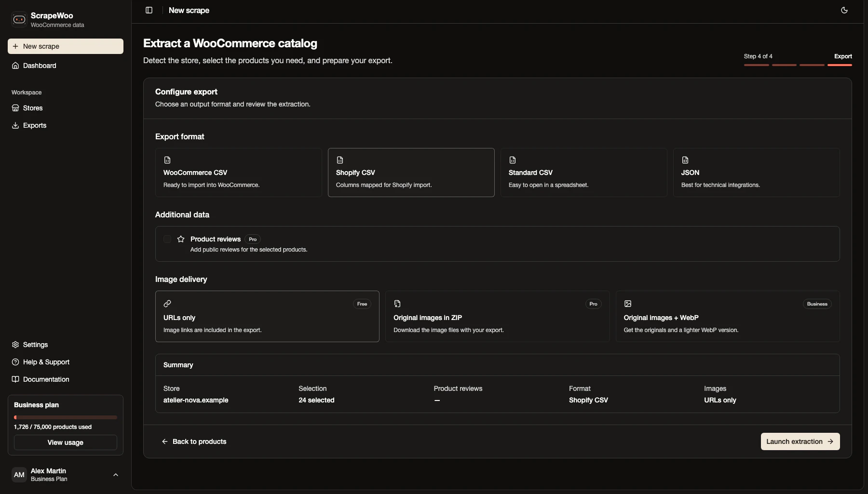The height and width of the screenshot is (494, 868).
Task: Click the 'Step 4 of 4' label
Action: pos(758,56)
